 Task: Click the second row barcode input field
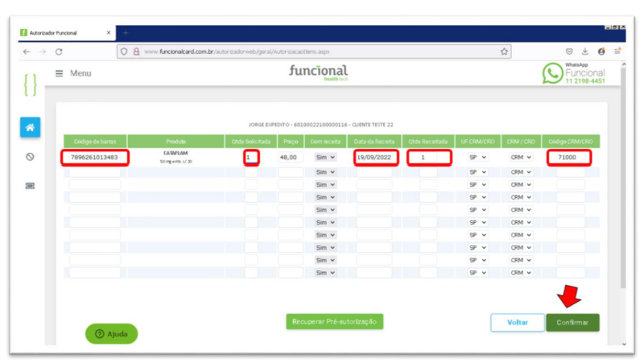pyautogui.click(x=95, y=172)
